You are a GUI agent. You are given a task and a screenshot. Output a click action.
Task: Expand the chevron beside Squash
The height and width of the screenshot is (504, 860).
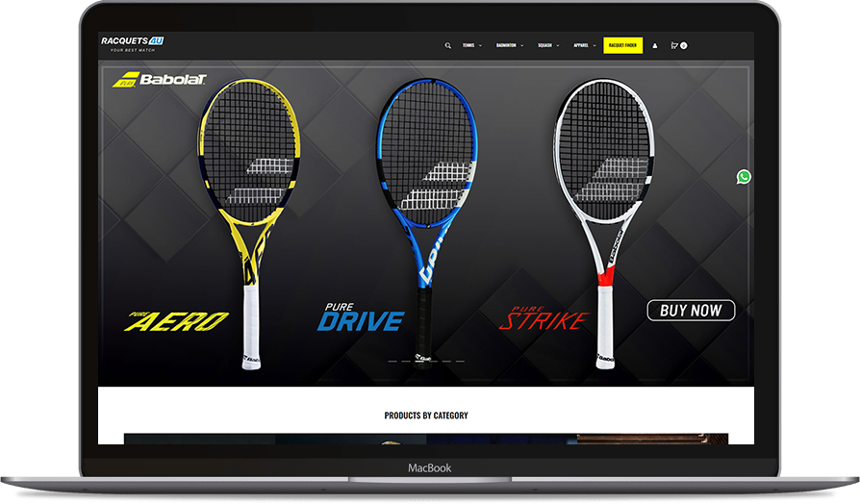[x=558, y=45]
